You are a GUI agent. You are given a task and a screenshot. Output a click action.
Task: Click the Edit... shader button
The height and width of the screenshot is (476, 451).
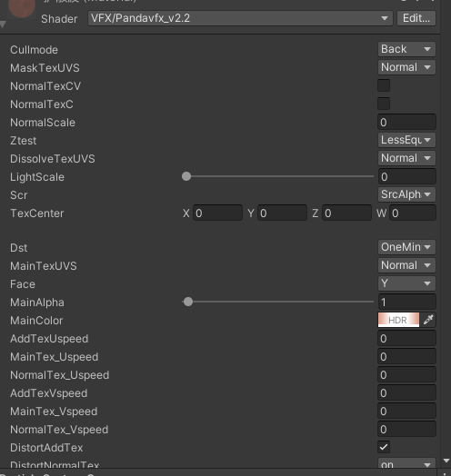416,18
